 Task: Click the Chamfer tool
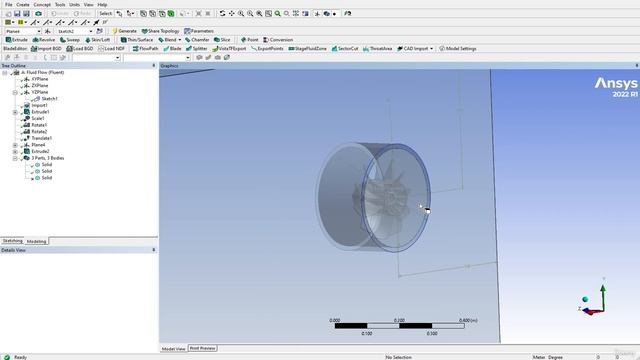coord(197,40)
